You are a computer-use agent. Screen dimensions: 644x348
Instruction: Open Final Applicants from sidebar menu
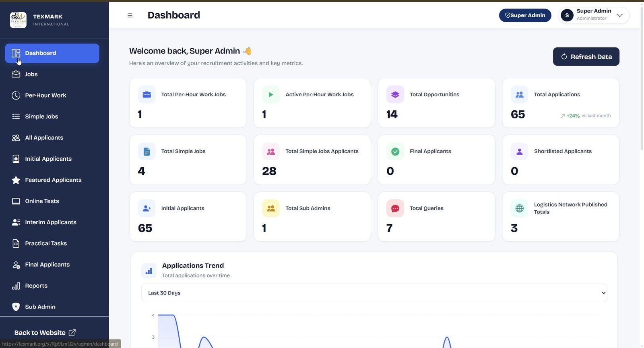click(52, 265)
